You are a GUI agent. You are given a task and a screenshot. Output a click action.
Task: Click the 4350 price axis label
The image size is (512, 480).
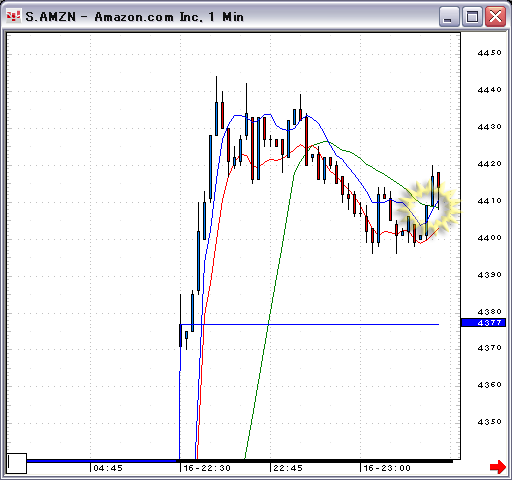click(x=489, y=422)
